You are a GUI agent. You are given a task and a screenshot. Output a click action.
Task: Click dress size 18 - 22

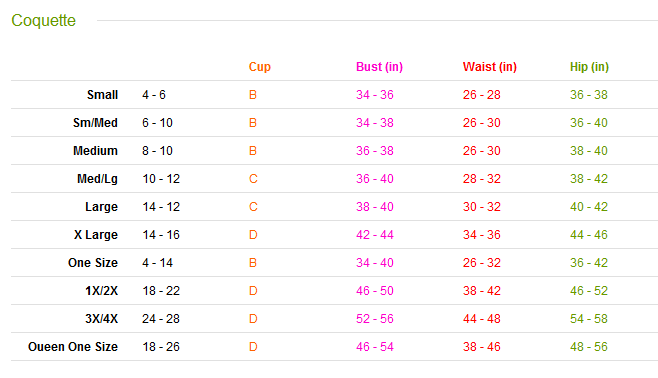pyautogui.click(x=161, y=291)
